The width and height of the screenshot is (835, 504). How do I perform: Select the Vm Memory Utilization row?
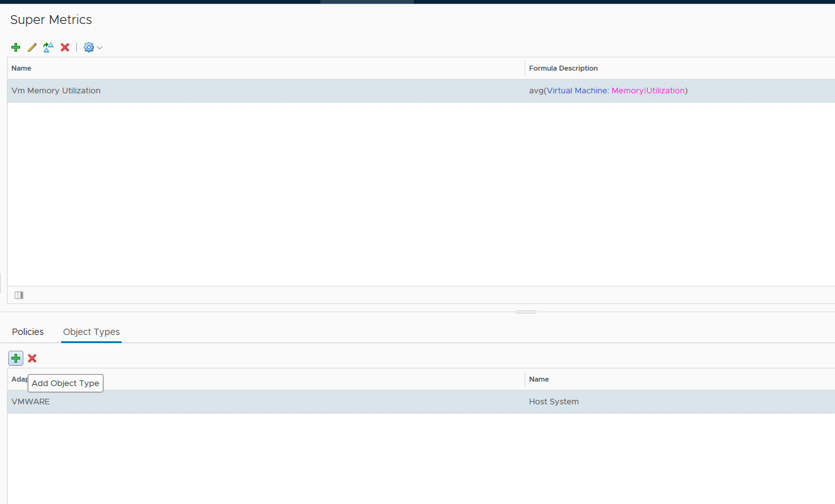[x=56, y=91]
